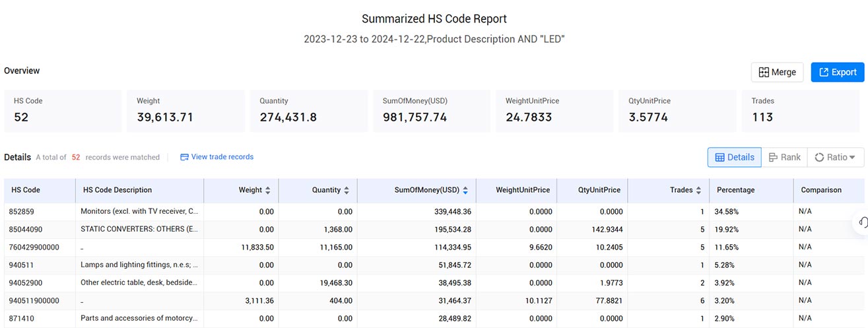Export the HS code report
This screenshot has width=868, height=328.
coord(837,72)
